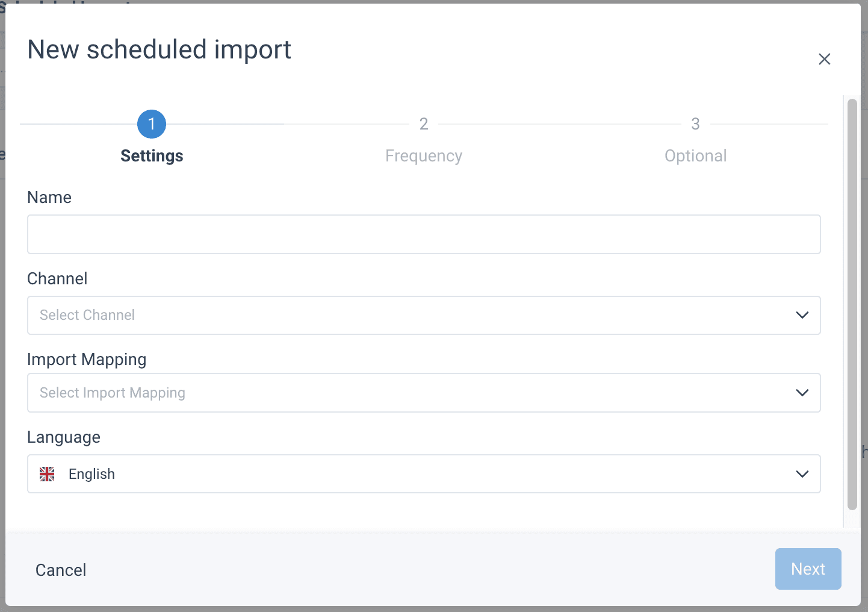The height and width of the screenshot is (612, 868).
Task: Click the step 3 number indicator
Action: point(695,124)
